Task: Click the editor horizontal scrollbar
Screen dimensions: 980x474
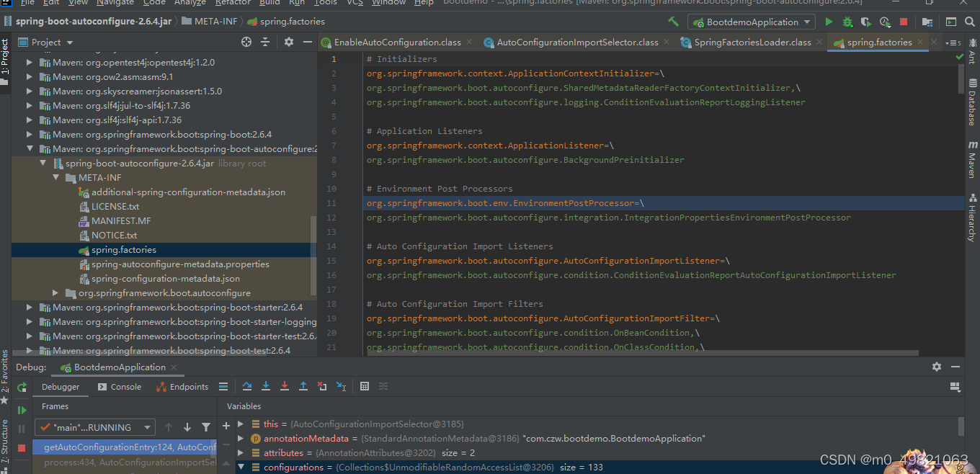Action: click(641, 353)
